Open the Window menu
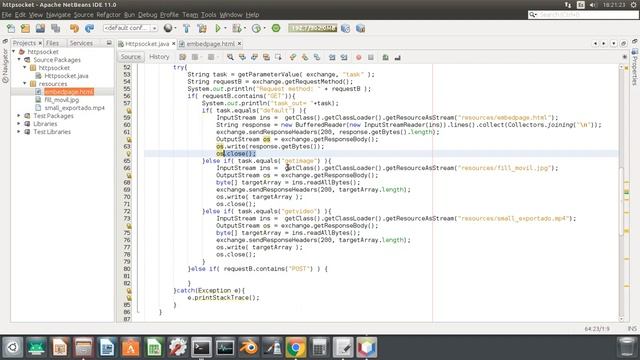640x360 pixels. 231,15
